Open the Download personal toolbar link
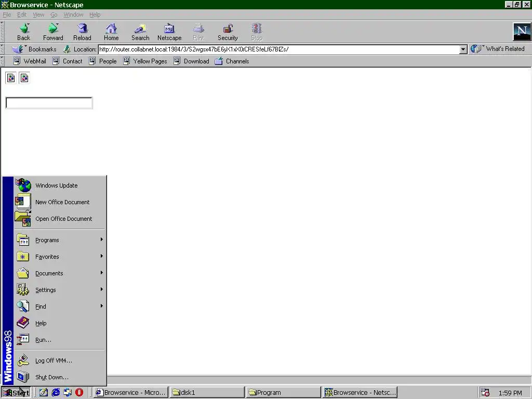 [191, 61]
